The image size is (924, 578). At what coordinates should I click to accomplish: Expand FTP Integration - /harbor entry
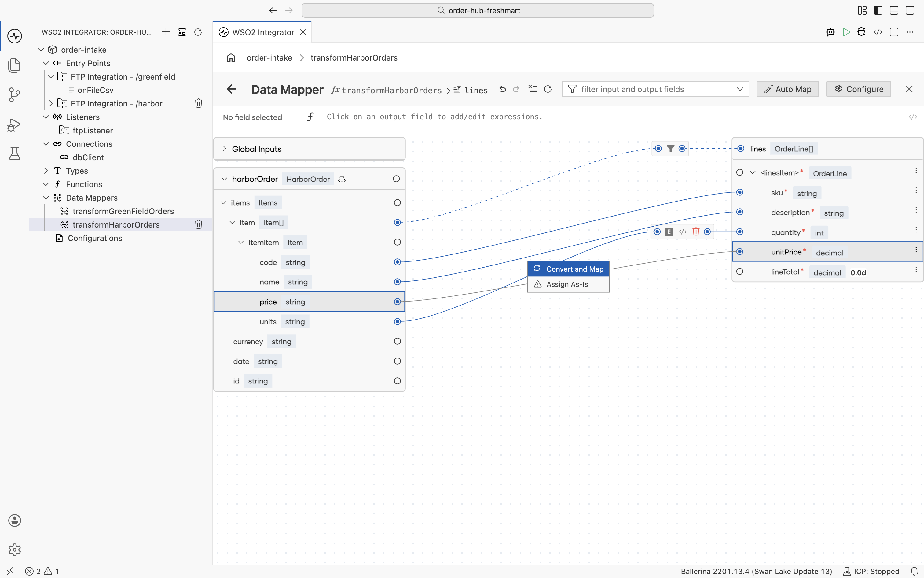coord(50,104)
